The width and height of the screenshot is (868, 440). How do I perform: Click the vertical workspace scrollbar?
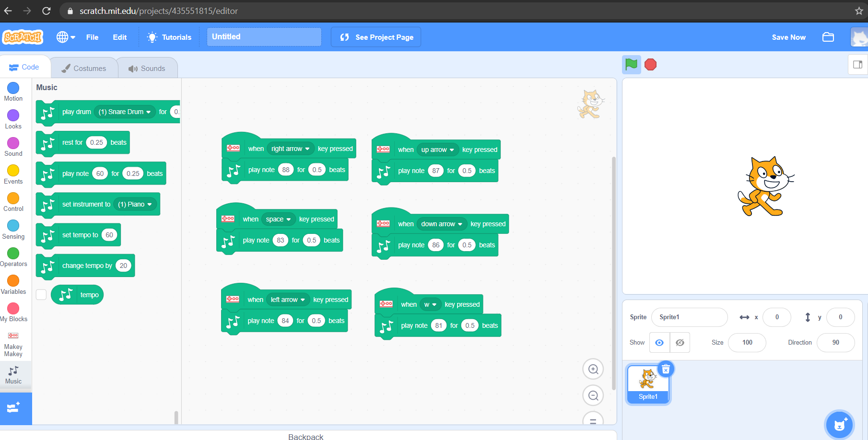tap(614, 273)
